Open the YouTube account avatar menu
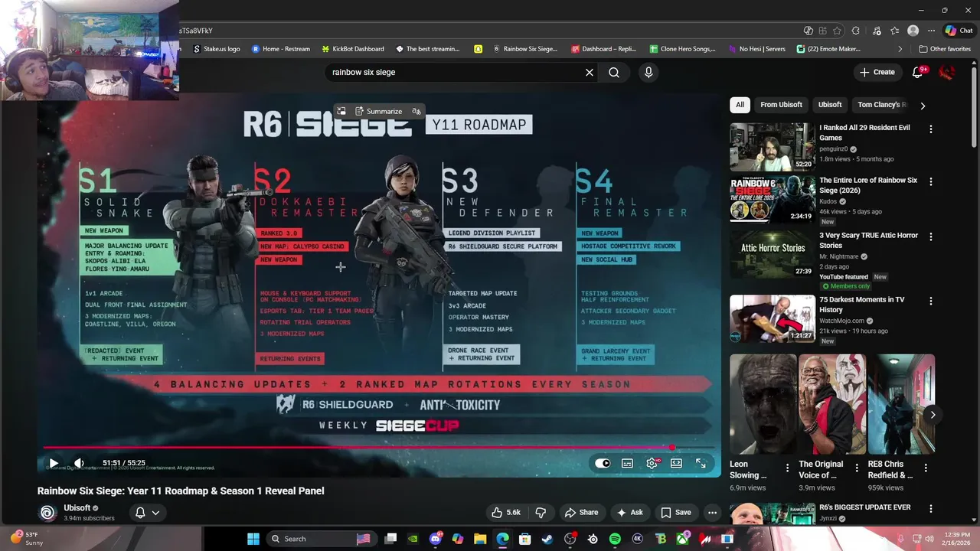 coord(947,72)
